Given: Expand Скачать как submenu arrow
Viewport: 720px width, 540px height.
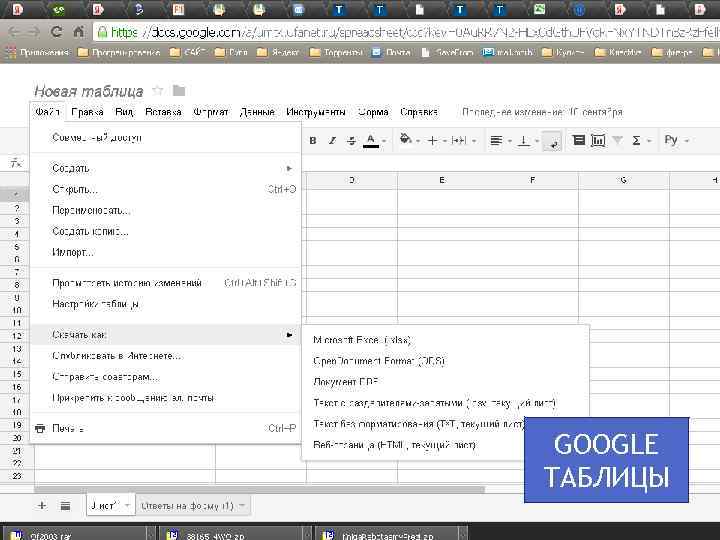Looking at the screenshot, I should coord(289,335).
